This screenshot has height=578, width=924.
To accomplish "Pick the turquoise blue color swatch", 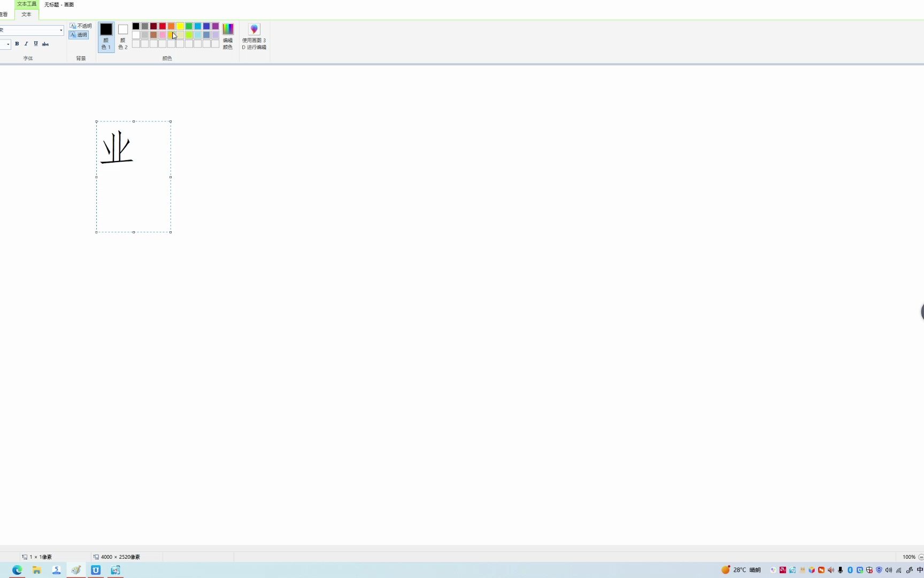I will click(198, 26).
